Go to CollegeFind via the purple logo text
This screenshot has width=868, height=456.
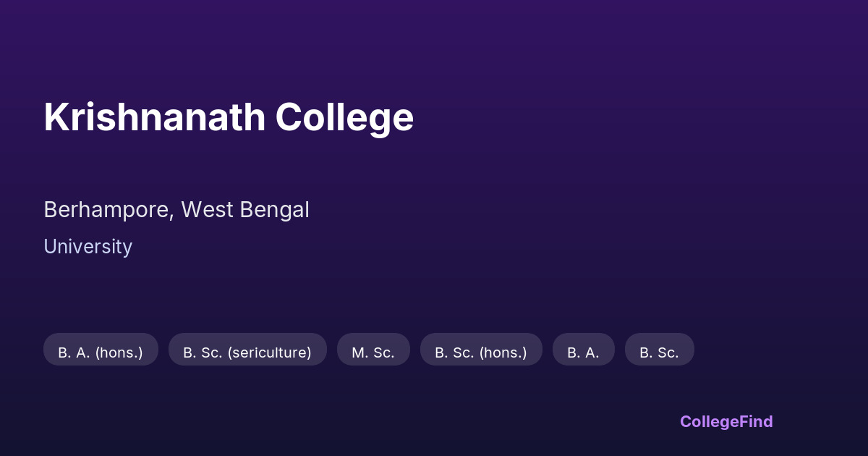726,421
